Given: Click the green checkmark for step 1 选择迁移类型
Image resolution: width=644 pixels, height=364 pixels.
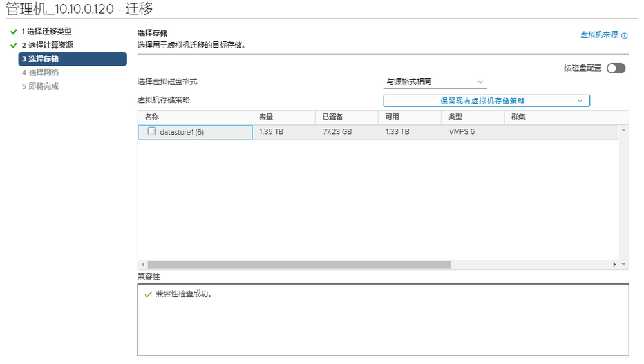Looking at the screenshot, I should 14,32.
